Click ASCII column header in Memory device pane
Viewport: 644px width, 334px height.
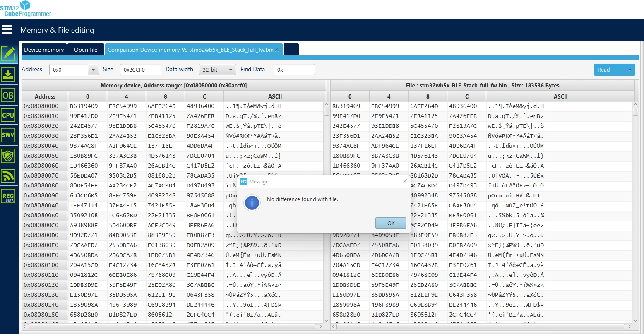275,96
